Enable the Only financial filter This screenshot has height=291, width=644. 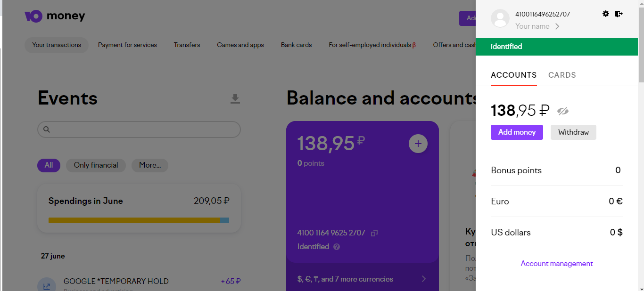click(x=96, y=165)
